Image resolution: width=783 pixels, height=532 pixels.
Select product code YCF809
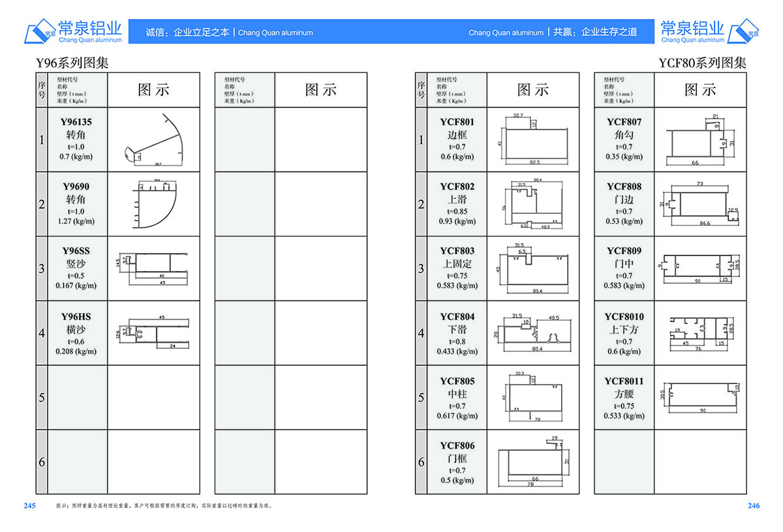click(x=624, y=251)
